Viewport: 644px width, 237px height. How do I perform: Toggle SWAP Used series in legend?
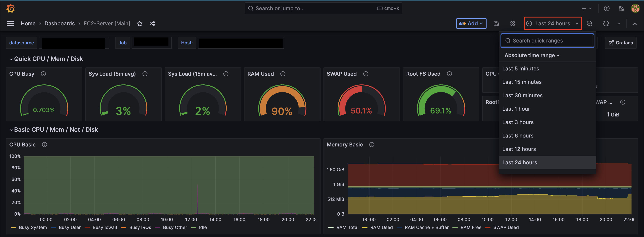pyautogui.click(x=506, y=227)
